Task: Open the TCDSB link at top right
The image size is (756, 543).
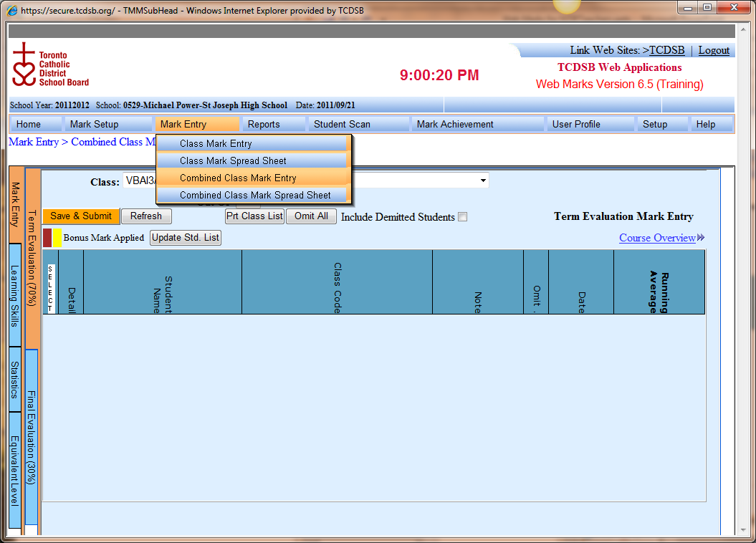Action: [x=666, y=50]
